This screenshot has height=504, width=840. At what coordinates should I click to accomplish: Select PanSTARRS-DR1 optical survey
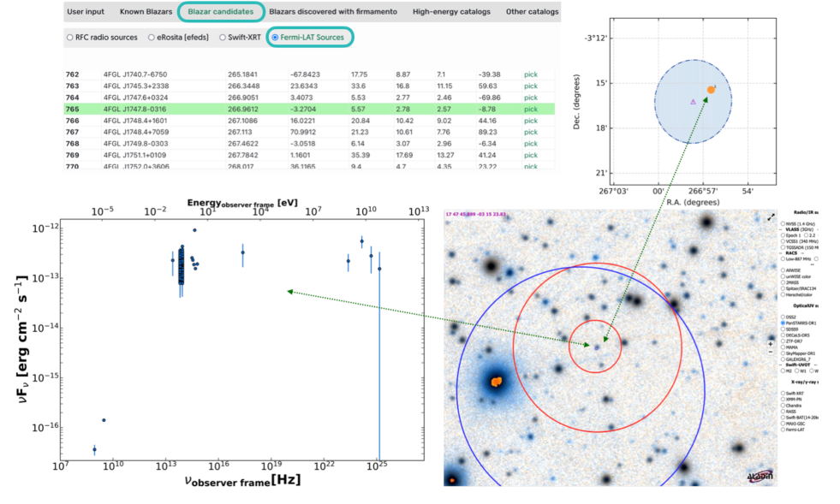point(783,323)
